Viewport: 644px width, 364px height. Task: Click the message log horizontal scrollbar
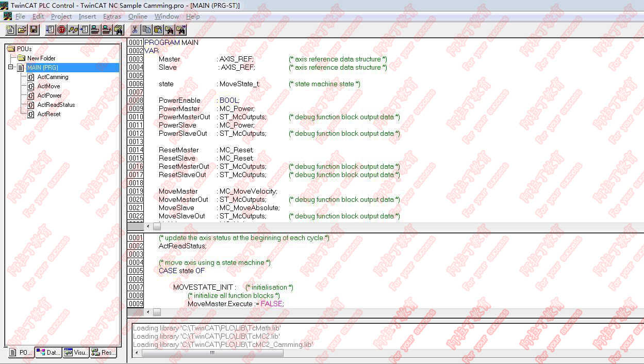[x=212, y=353]
